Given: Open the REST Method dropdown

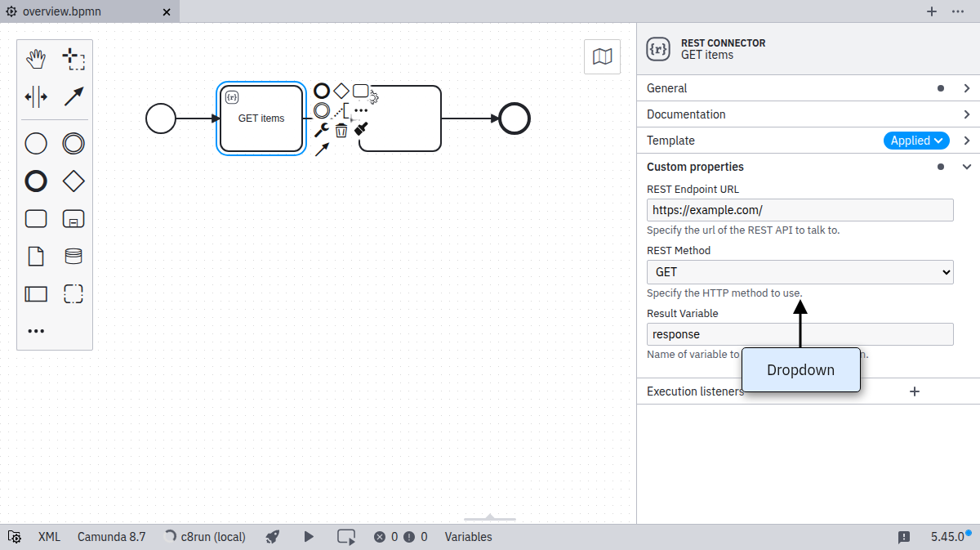Looking at the screenshot, I should [800, 272].
